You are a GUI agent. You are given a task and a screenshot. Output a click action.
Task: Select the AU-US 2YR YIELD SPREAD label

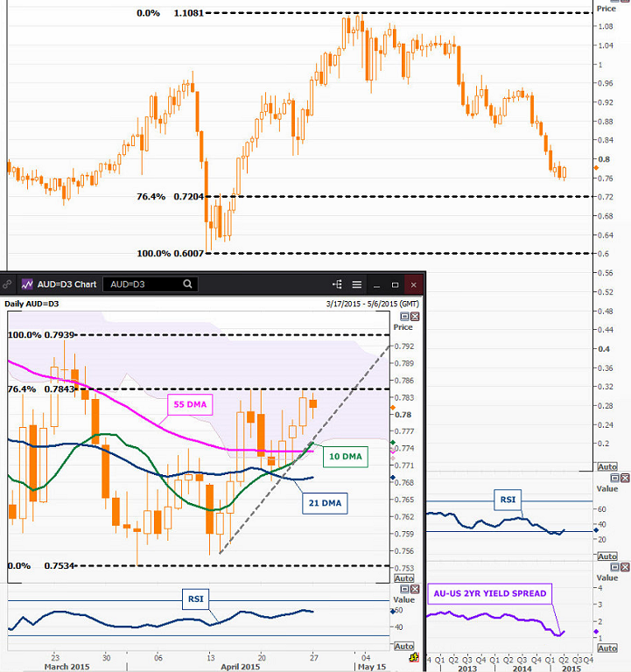tap(490, 593)
